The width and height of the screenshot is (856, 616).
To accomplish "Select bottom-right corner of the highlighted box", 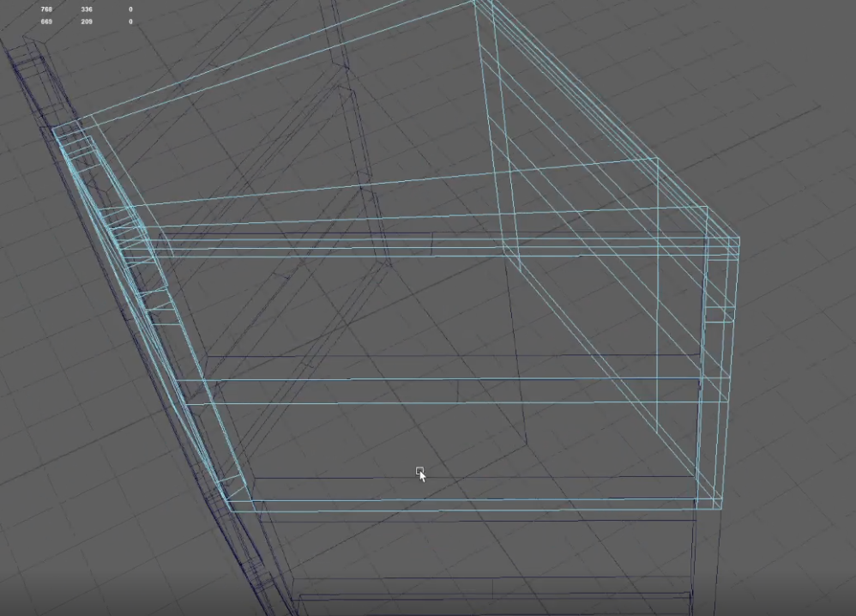I will pos(720,506).
